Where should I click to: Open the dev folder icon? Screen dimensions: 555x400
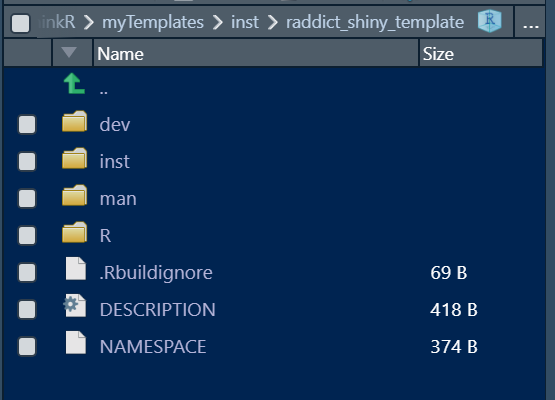[x=75, y=121]
